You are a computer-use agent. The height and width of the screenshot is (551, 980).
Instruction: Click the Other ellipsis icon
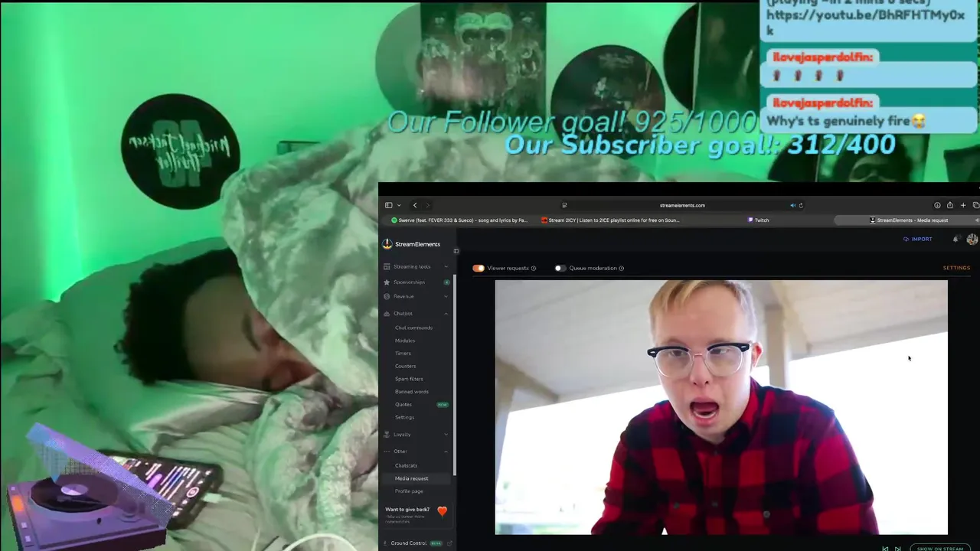[387, 452]
